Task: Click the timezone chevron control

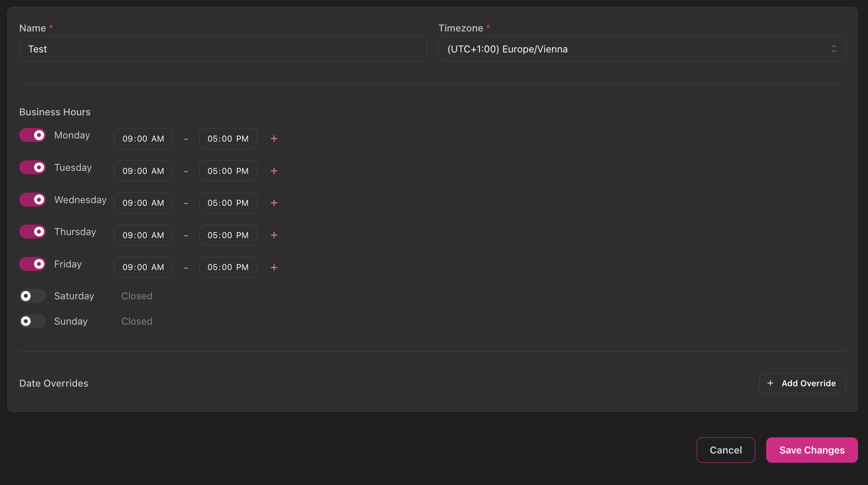Action: pos(833,48)
